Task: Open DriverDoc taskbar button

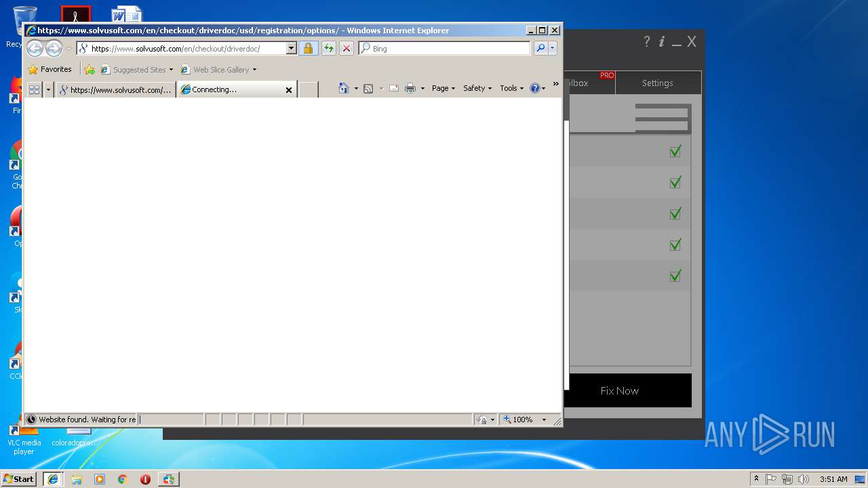Action: pos(168,479)
